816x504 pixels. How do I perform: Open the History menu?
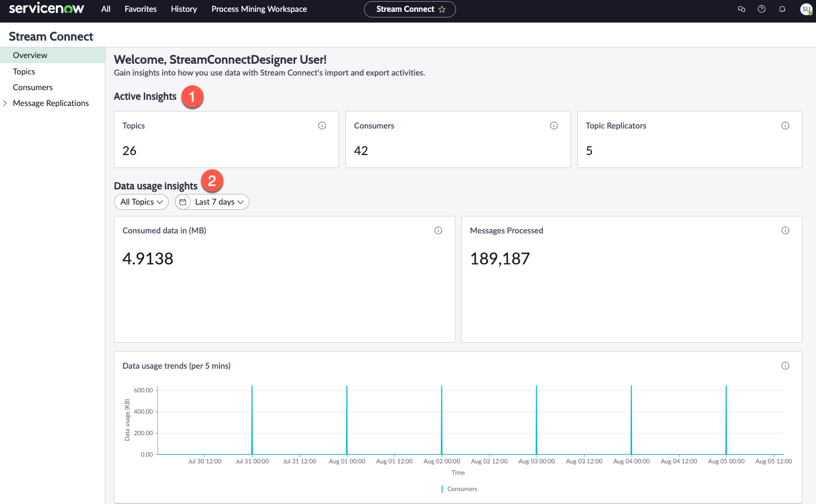coord(184,9)
